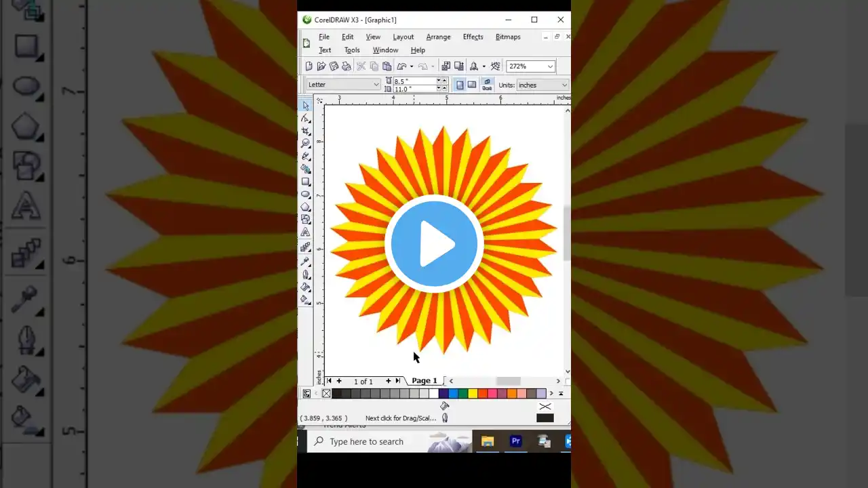Go to the first page button
Screen dimensions: 868x488
pyautogui.click(x=329, y=381)
